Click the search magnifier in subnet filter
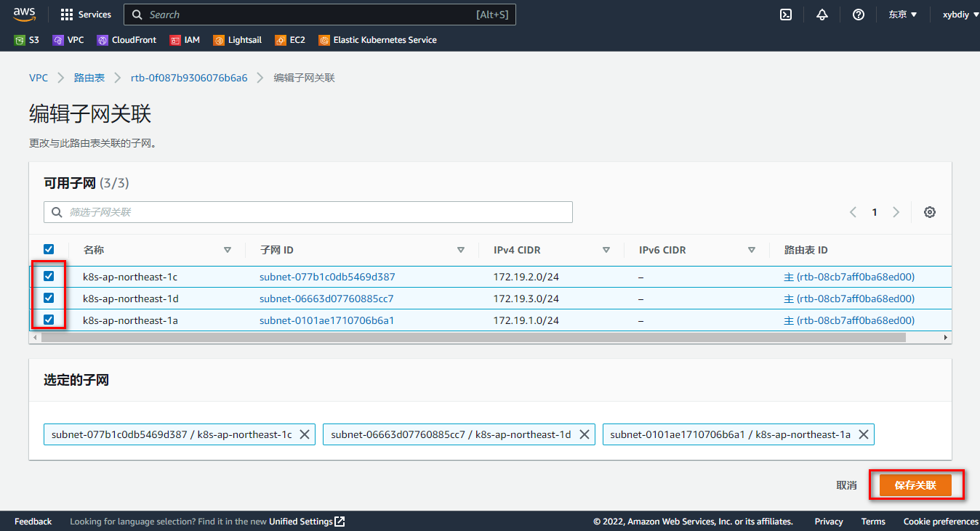Viewport: 980px width, 531px height. point(57,212)
